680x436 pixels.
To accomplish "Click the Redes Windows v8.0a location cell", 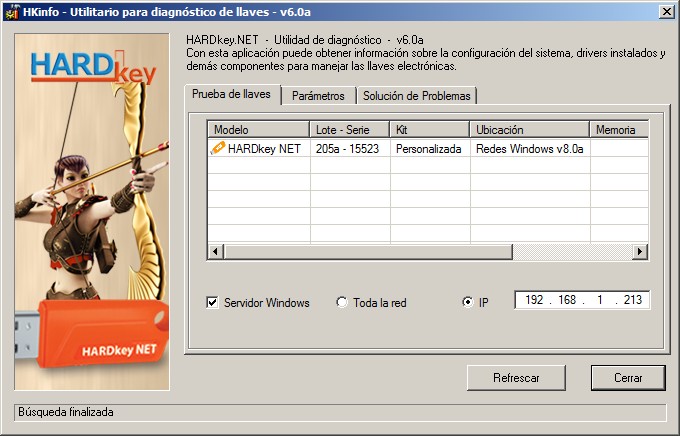I will [530, 149].
